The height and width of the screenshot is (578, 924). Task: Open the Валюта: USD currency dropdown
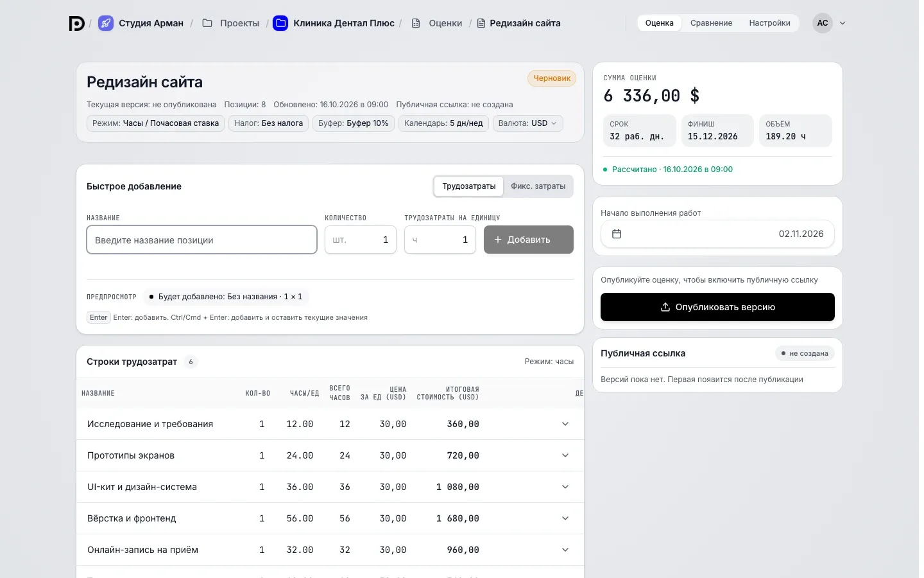click(x=528, y=123)
